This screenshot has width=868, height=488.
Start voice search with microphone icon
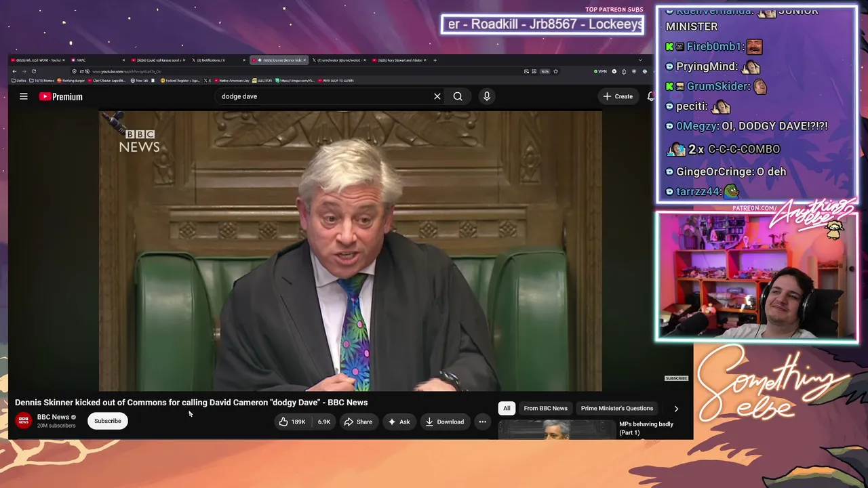(487, 96)
